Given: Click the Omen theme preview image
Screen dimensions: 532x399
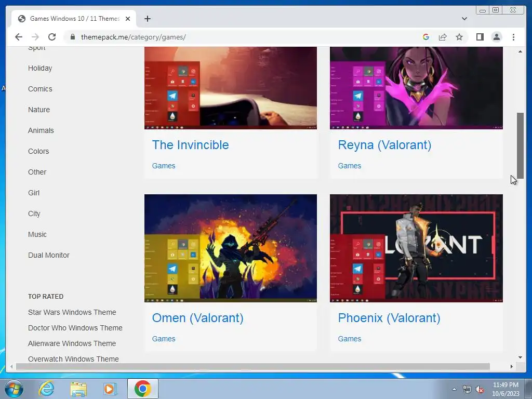Looking at the screenshot, I should pos(231,248).
